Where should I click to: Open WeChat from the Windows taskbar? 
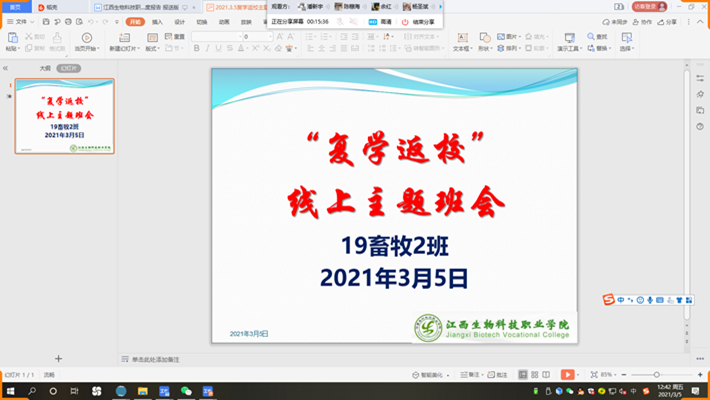[185, 392]
